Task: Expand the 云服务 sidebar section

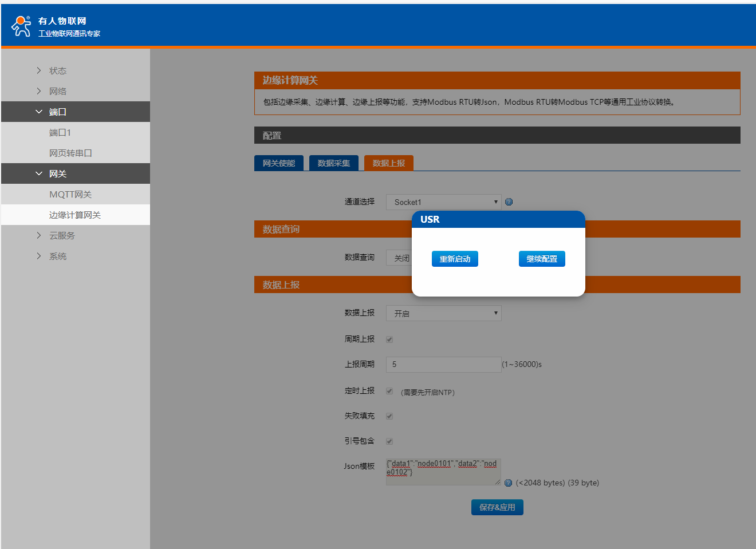Action: click(x=61, y=235)
